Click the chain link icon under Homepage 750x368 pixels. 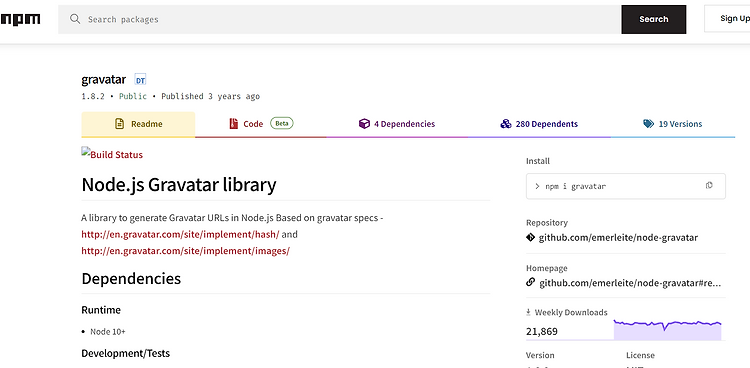click(x=530, y=282)
